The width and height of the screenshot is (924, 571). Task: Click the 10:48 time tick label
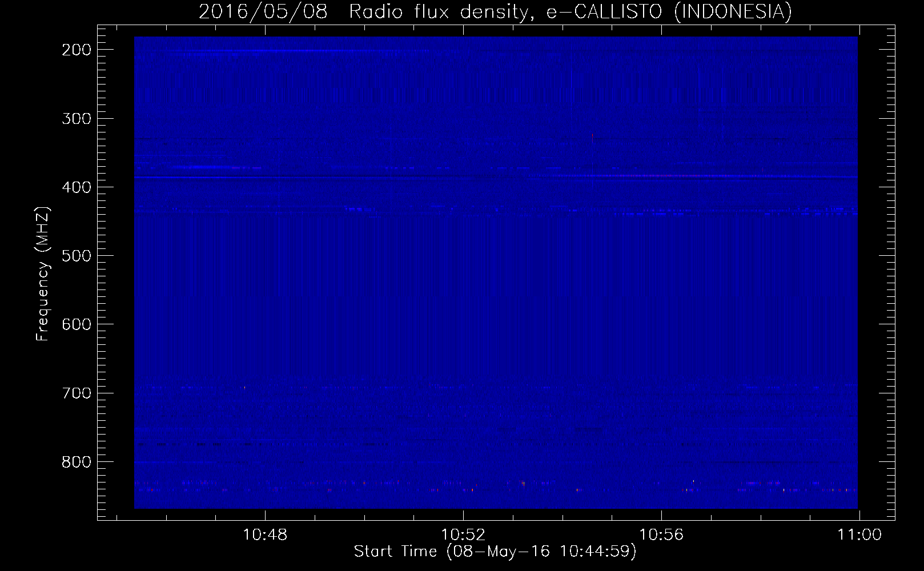(x=265, y=535)
